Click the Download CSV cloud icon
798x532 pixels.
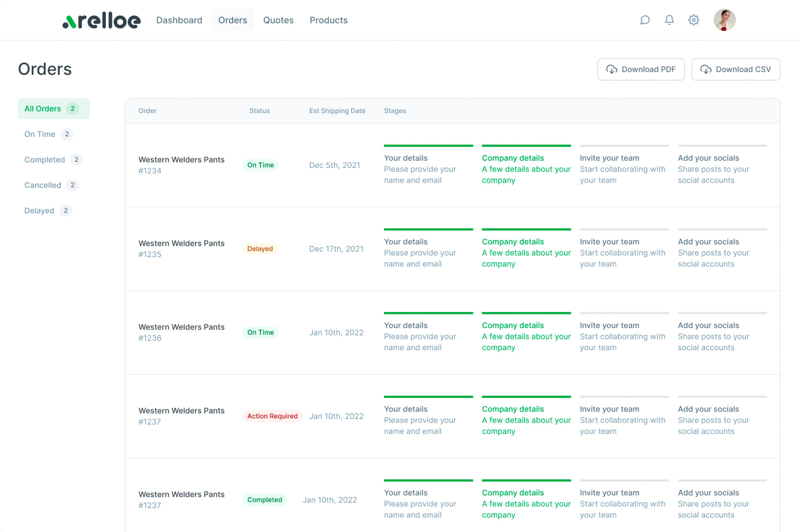706,69
